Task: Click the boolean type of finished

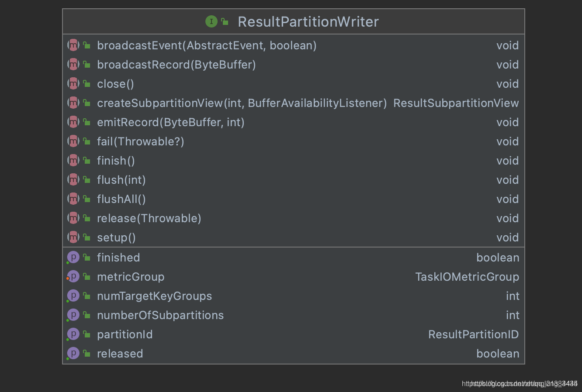Action: click(498, 258)
